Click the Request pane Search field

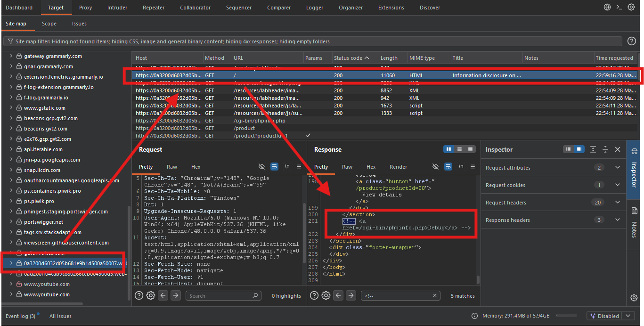[223, 295]
